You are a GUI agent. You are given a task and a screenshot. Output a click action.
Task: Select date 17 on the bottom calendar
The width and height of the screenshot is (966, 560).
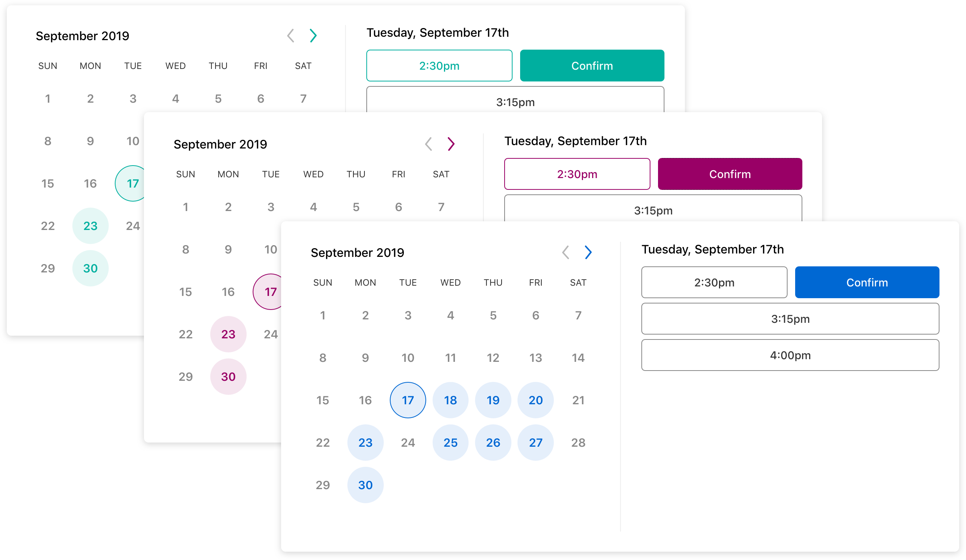(x=406, y=400)
